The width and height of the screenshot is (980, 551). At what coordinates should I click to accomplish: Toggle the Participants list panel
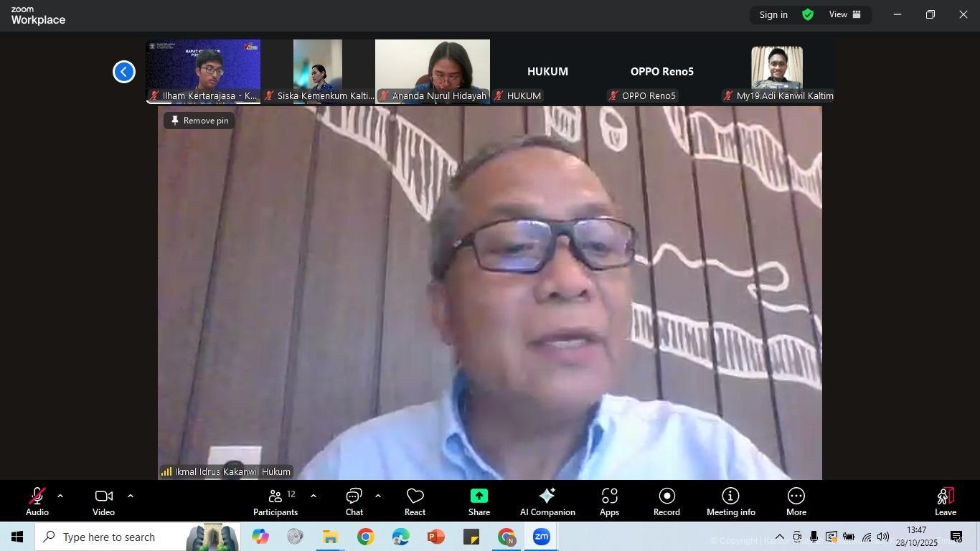pos(275,502)
